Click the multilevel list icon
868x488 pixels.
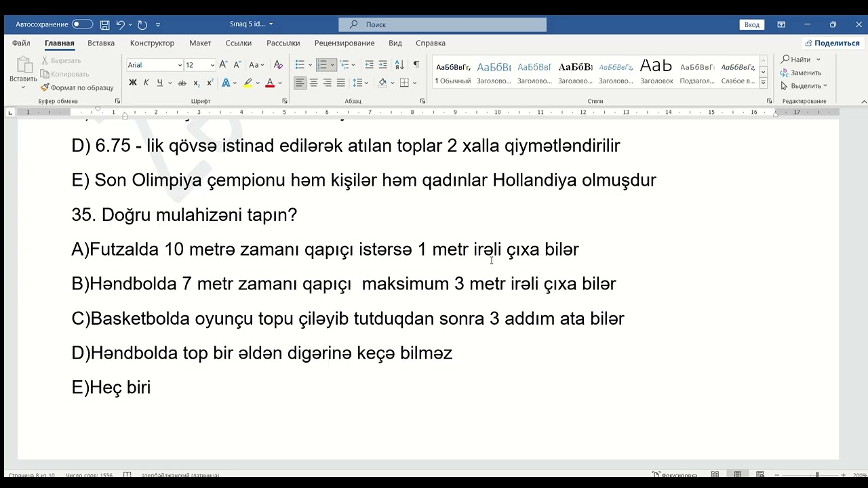tap(344, 65)
